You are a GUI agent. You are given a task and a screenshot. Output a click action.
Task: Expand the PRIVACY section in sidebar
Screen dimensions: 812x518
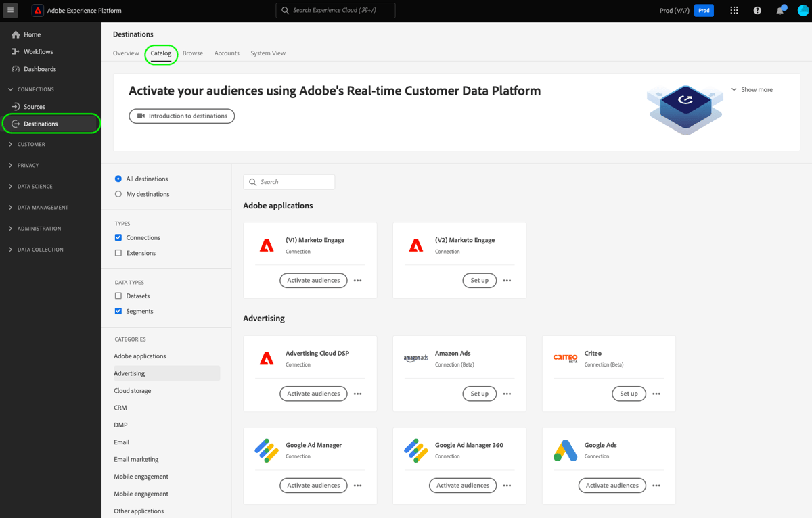click(x=9, y=165)
